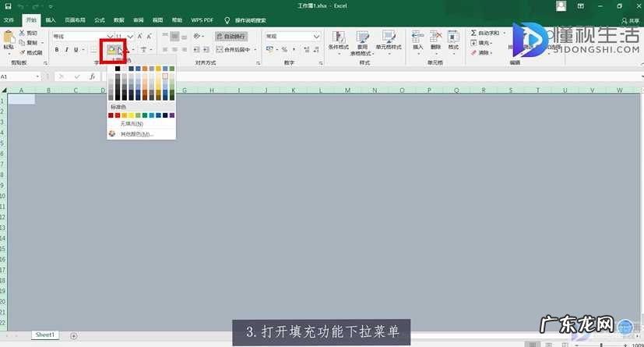The image size is (644, 347).
Task: Click the accounting number format icon
Action: 270,50
